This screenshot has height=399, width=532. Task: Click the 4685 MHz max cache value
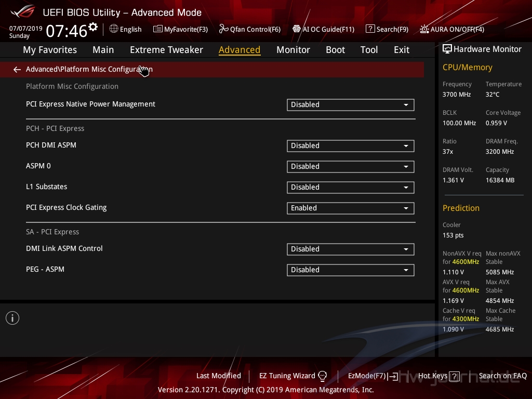click(x=499, y=329)
